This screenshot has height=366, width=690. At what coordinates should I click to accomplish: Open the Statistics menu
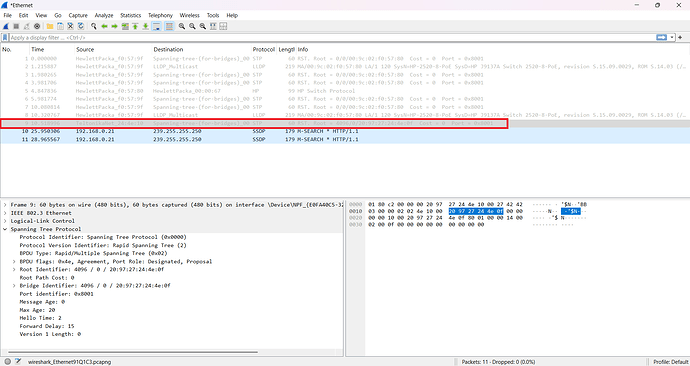131,15
